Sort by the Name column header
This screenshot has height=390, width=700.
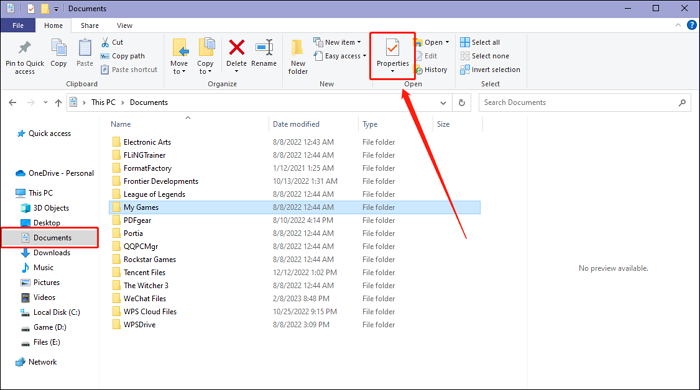pos(188,124)
